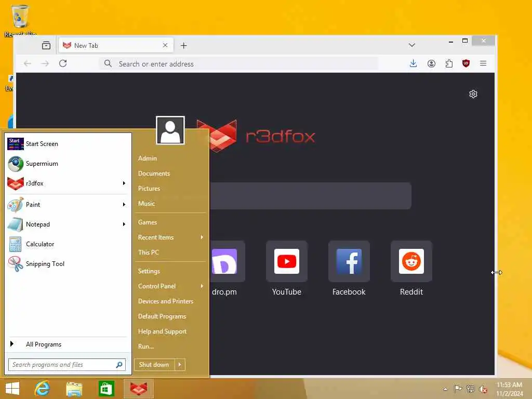
Task: Open network tray icon
Action: [x=470, y=389]
